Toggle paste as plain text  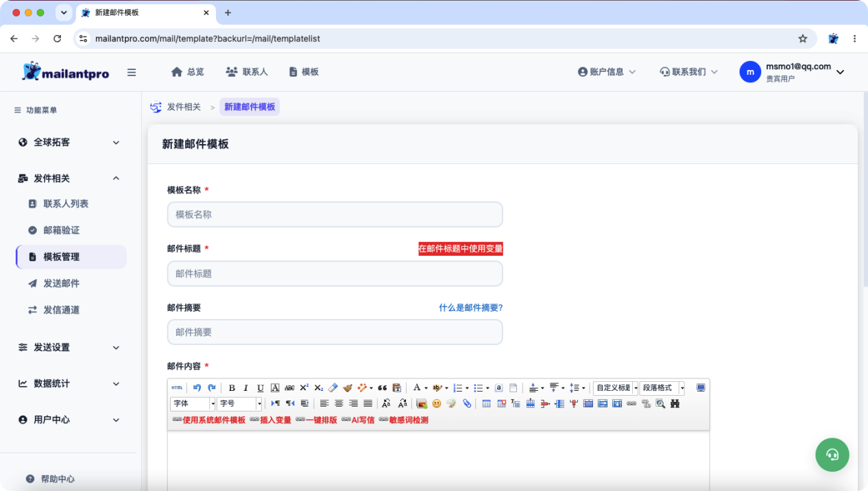396,387
